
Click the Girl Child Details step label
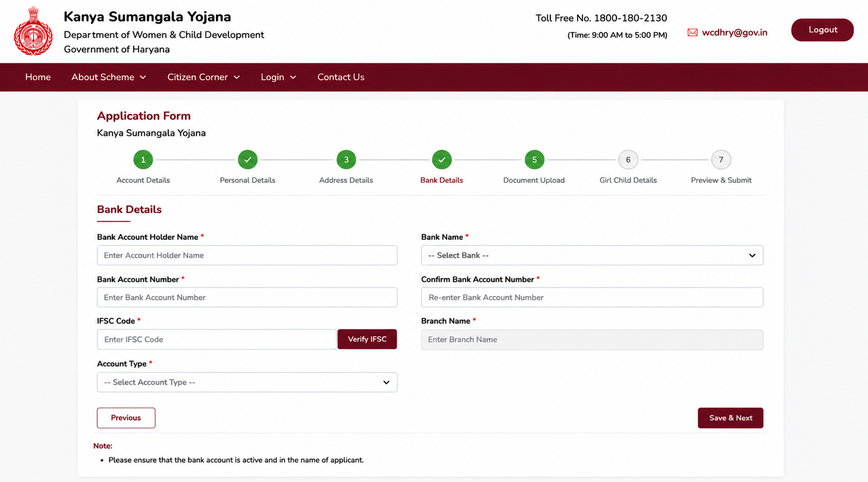(628, 180)
